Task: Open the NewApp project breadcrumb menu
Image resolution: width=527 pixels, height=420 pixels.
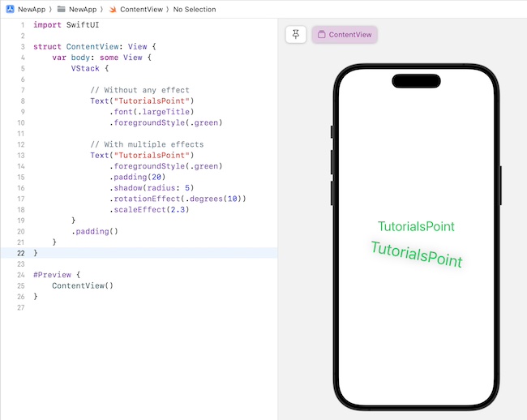Action: [32, 8]
